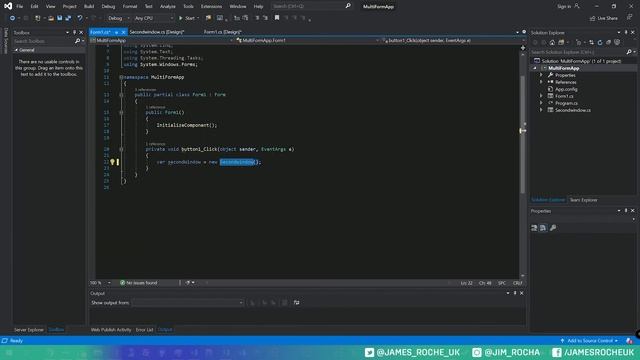The image size is (640, 360).
Task: Click the Show All Files icon in Solution Explorer
Action: 617,42
